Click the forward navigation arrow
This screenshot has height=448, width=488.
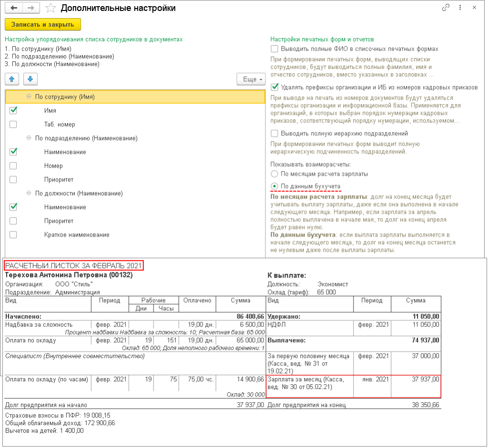(x=30, y=8)
